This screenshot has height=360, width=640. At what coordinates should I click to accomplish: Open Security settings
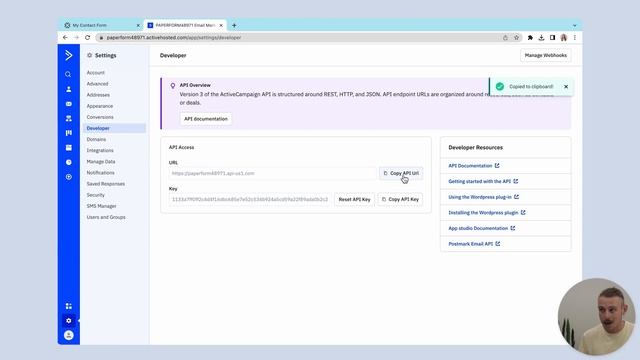click(96, 195)
